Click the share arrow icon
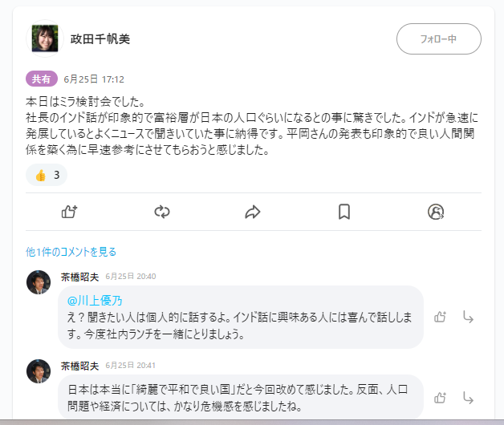504x425 pixels. (x=253, y=212)
